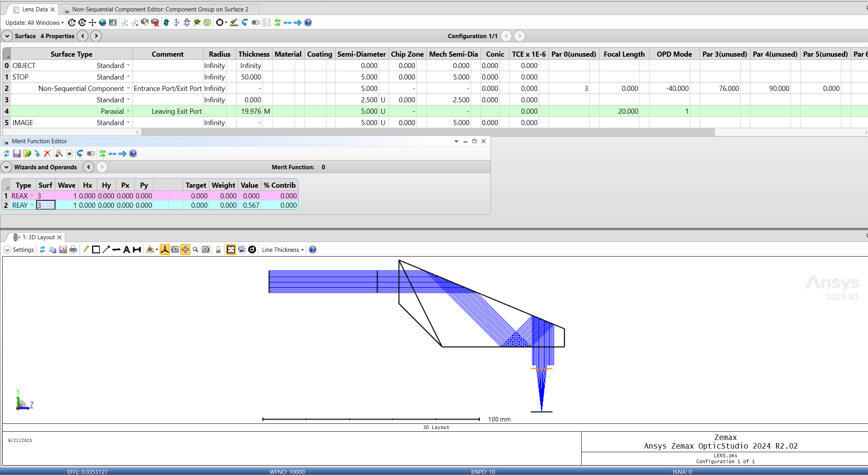Click the Add Fold Mirror icon
The height and width of the screenshot is (475, 868).
coord(124,22)
